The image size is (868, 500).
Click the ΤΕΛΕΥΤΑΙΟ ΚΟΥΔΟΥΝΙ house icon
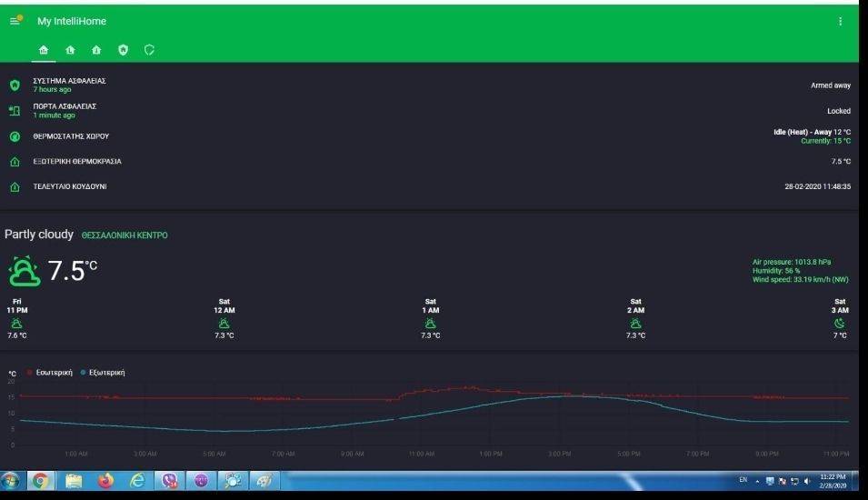[15, 187]
